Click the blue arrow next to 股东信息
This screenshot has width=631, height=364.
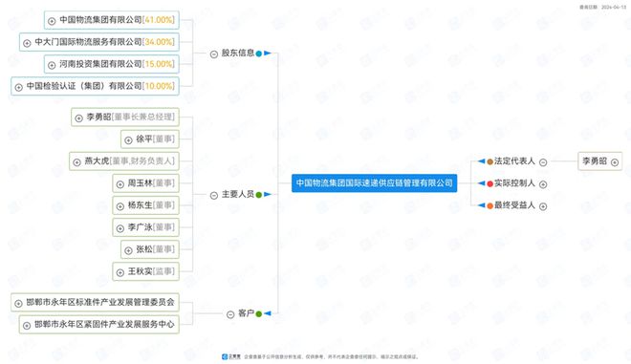click(268, 54)
